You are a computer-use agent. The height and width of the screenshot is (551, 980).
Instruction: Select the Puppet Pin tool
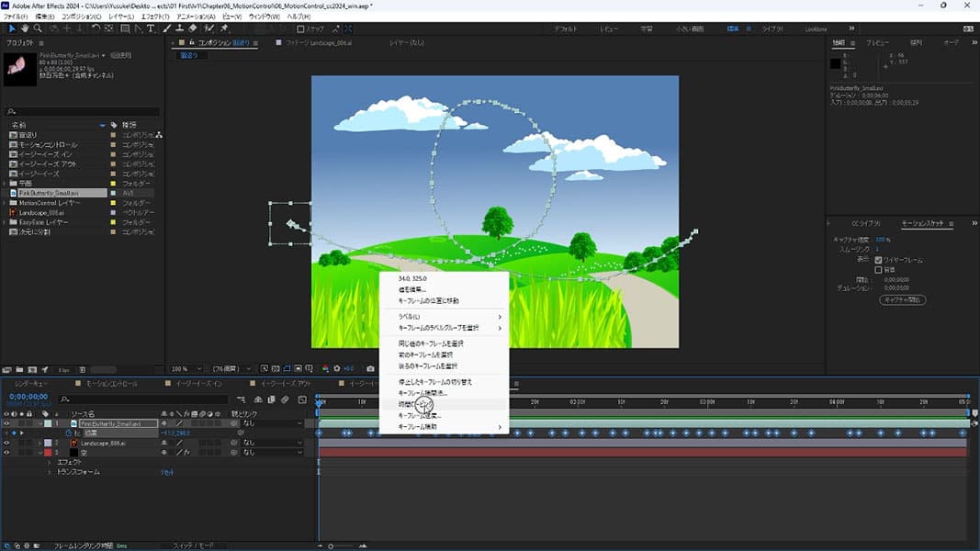[x=224, y=28]
